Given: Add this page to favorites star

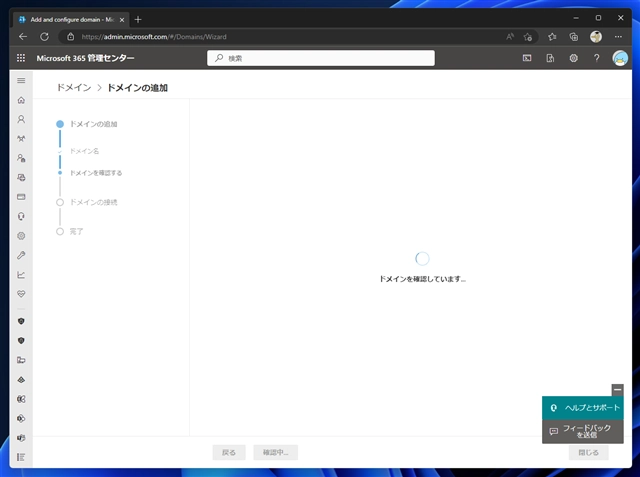Looking at the screenshot, I should 528,37.
